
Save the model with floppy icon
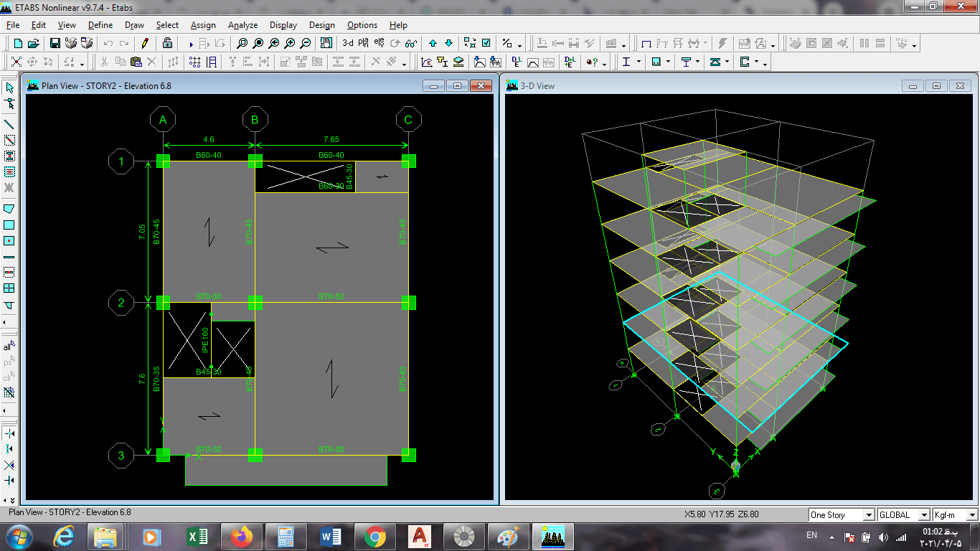tap(55, 43)
